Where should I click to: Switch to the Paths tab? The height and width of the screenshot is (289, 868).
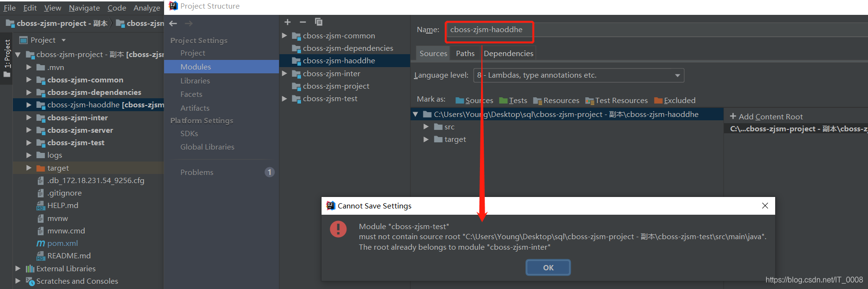pos(465,53)
